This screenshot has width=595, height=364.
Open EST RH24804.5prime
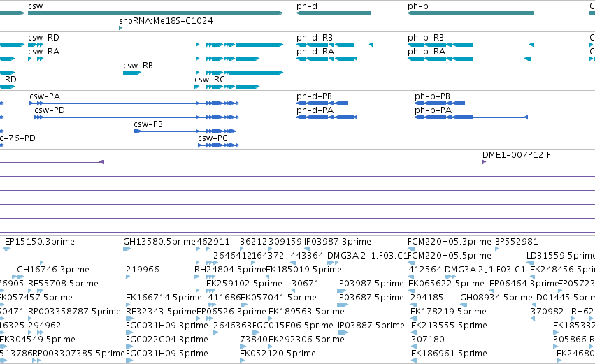[x=230, y=270]
